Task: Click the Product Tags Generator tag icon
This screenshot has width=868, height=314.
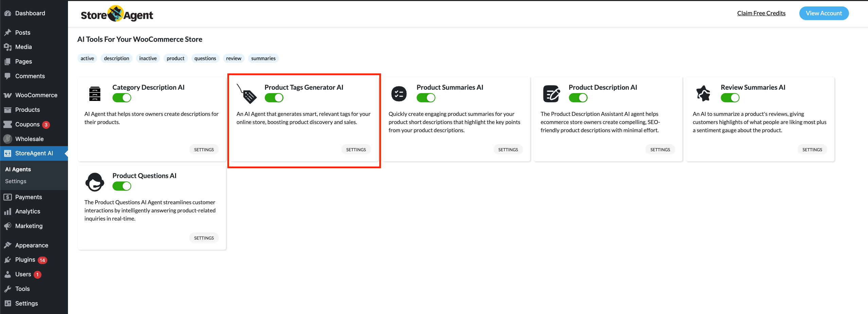Action: tap(247, 94)
